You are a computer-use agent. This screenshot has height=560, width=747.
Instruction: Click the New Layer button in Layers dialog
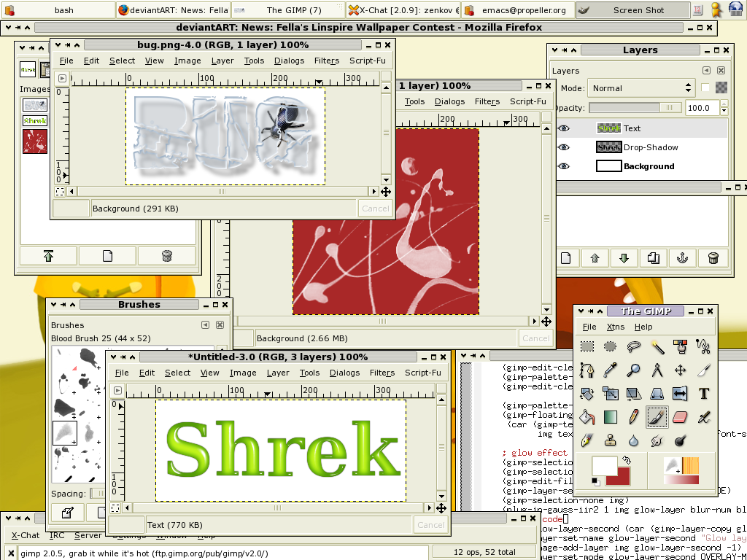pos(566,258)
